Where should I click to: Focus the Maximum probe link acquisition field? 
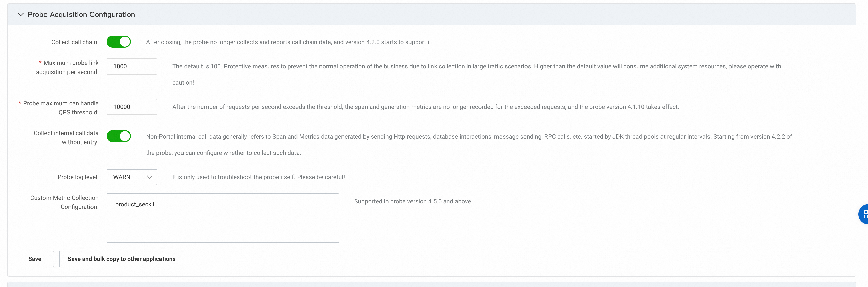coord(132,67)
